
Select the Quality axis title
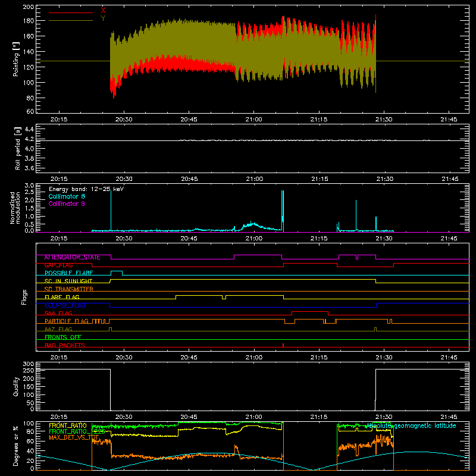[16, 386]
